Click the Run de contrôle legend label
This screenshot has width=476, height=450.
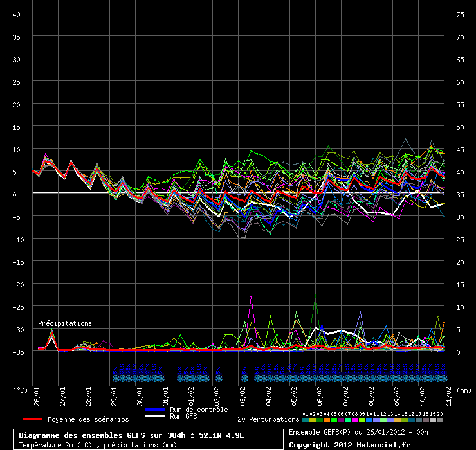tap(199, 410)
